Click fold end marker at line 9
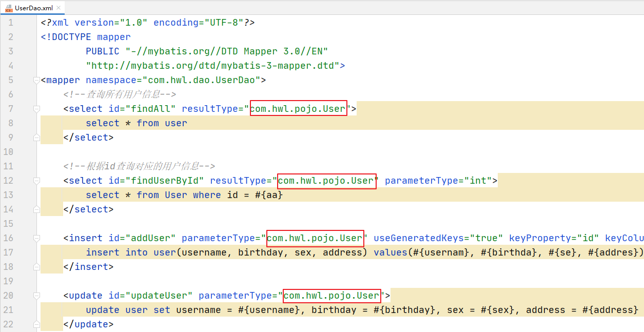 click(36, 138)
